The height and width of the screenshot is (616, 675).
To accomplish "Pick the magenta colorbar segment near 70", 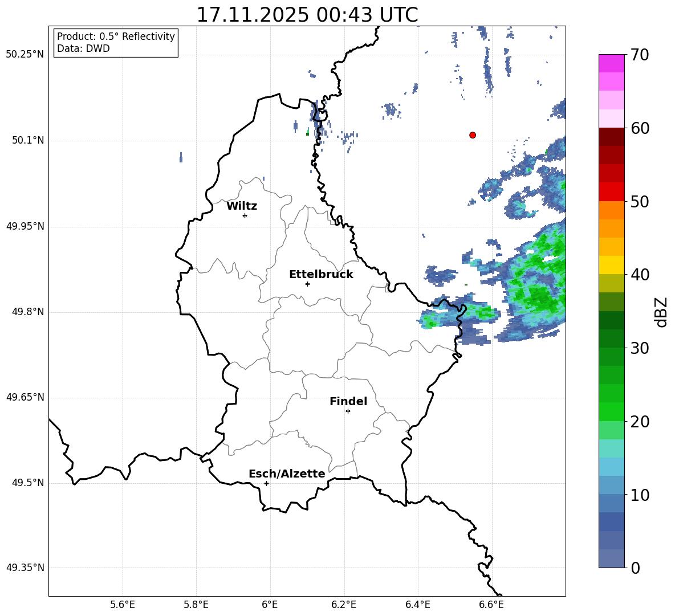I will [x=611, y=64].
